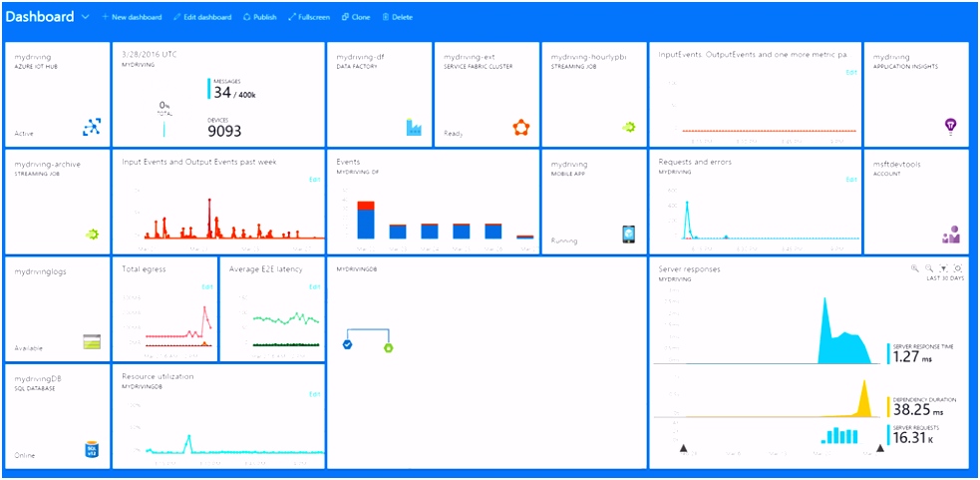Edit the InputEvents, OutputEvents metric tile
Viewport: 980px width, 480px height.
point(851,73)
